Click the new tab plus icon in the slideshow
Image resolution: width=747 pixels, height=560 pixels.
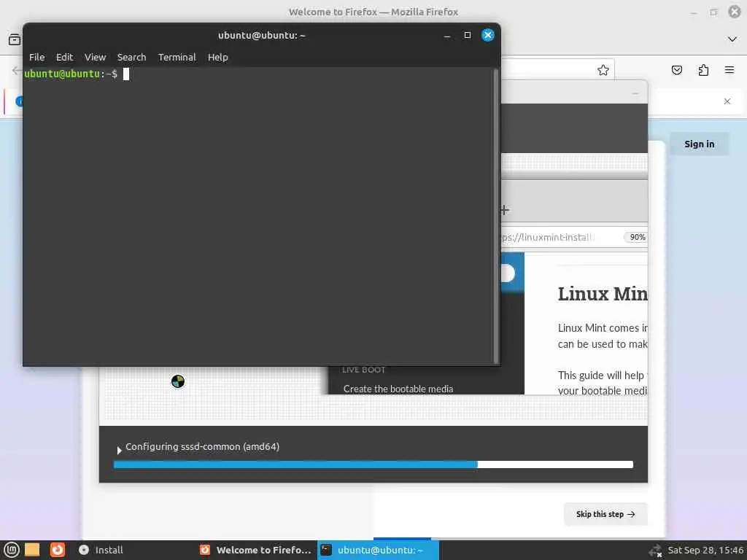tap(505, 210)
